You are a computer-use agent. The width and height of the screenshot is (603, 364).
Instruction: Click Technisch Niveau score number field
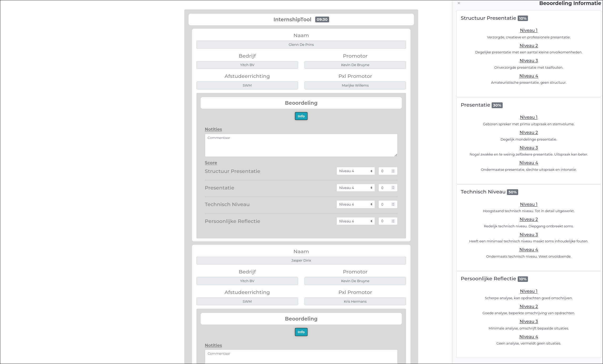385,204
